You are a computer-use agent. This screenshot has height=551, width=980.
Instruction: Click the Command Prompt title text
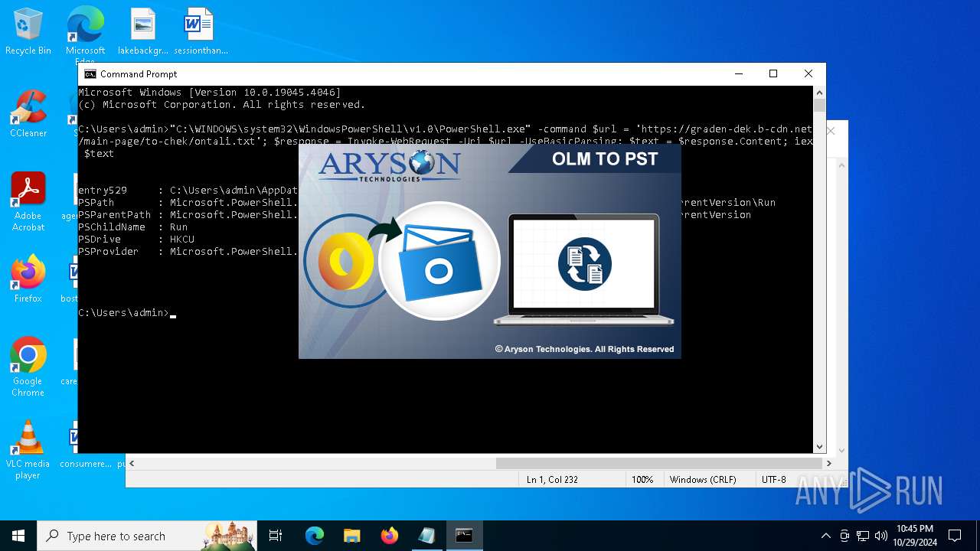pos(139,74)
